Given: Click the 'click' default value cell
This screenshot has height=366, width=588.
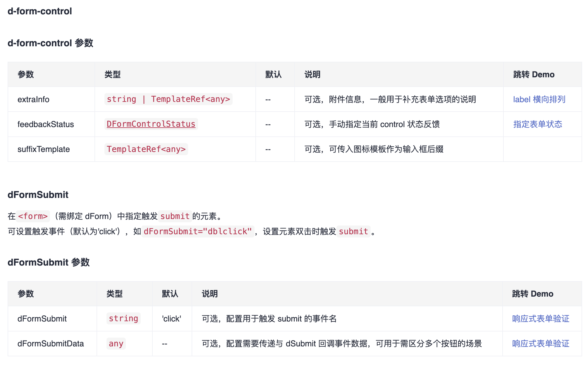Looking at the screenshot, I should coord(171,319).
